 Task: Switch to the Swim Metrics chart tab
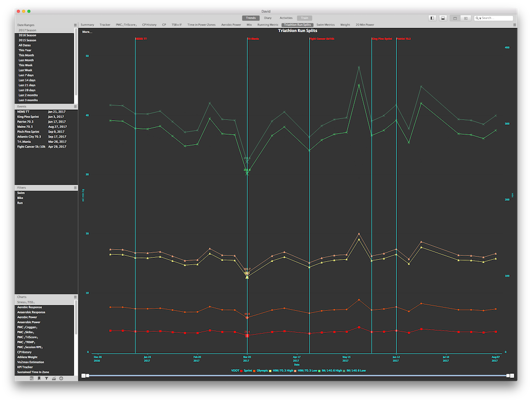tap(325, 24)
